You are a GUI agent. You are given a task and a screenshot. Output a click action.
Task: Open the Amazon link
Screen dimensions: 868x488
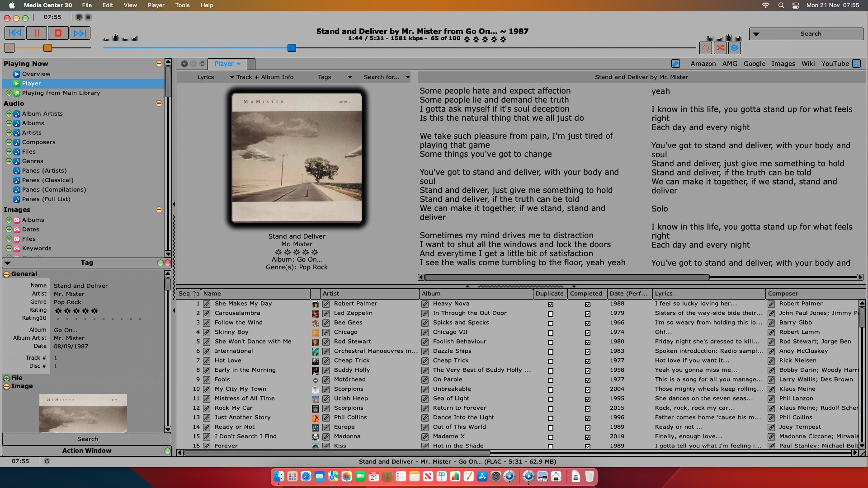(703, 64)
